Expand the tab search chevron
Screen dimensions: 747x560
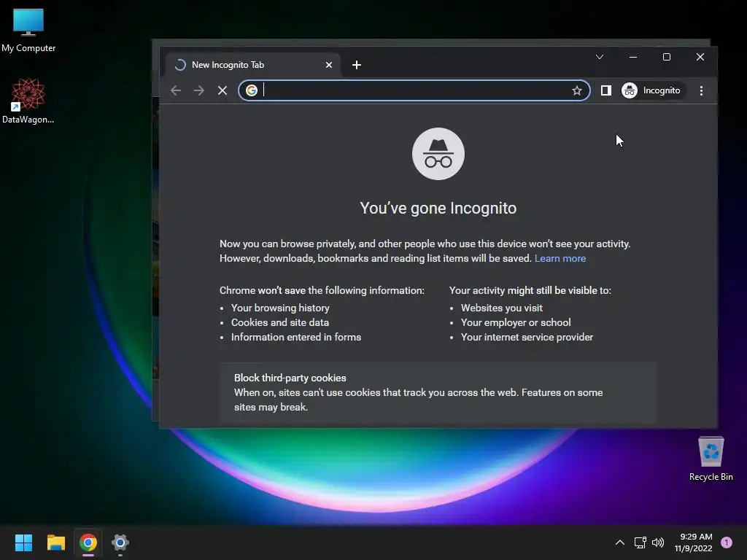pyautogui.click(x=600, y=57)
